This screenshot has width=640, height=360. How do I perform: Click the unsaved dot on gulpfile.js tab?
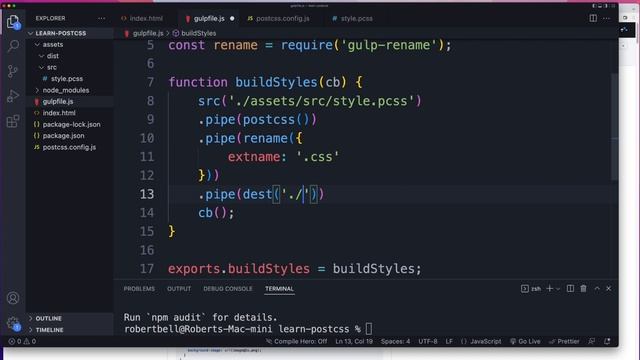(232, 18)
